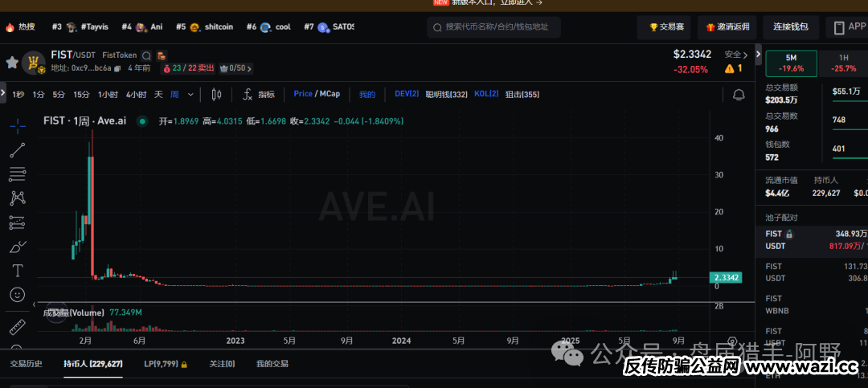Image resolution: width=868 pixels, height=388 pixels.
Task: Click the magnifier in the search box
Action: click(x=437, y=27)
